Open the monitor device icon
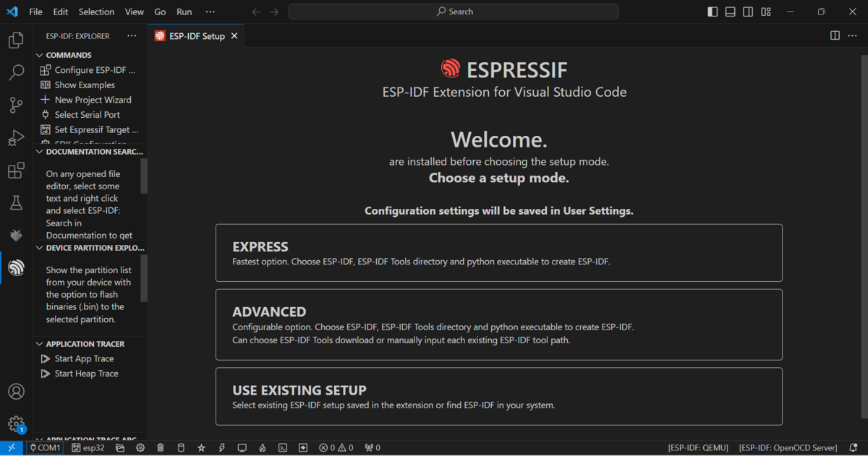Viewport: 868px width, 456px height. (242, 448)
